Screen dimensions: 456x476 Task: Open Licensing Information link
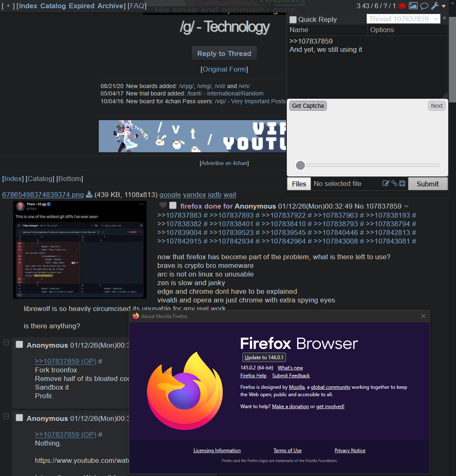217,450
